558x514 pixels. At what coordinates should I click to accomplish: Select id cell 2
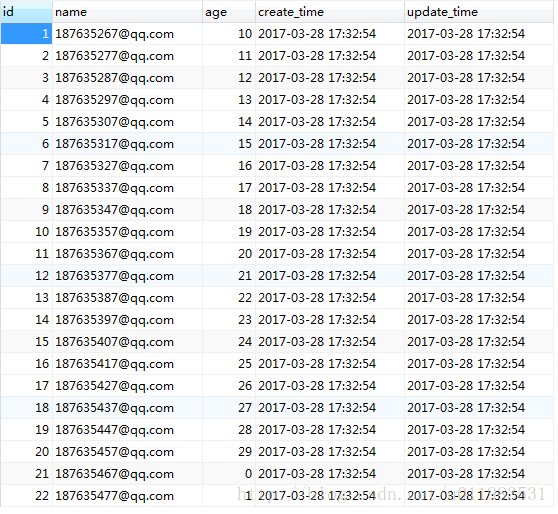(26, 56)
